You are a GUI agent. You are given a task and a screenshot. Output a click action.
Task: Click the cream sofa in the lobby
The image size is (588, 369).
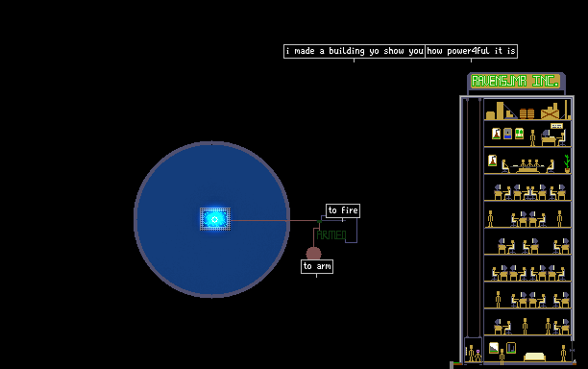pos(534,357)
